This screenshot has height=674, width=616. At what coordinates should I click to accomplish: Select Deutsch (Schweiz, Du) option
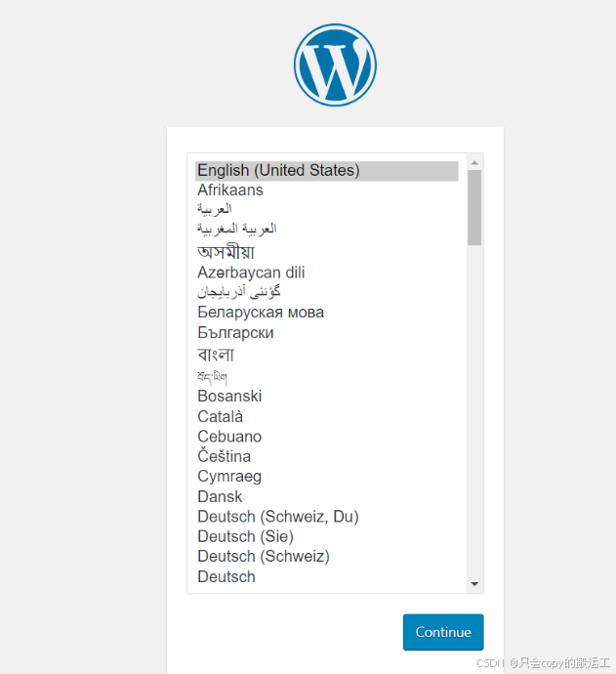coord(326,517)
